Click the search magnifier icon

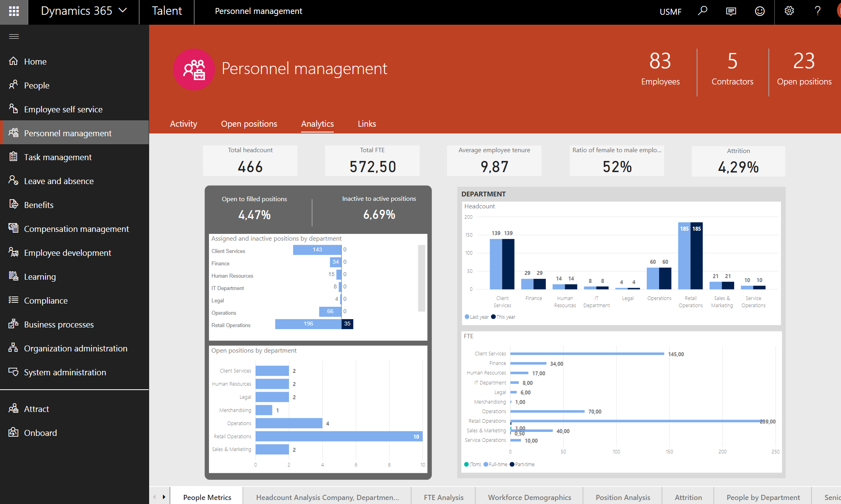point(703,11)
